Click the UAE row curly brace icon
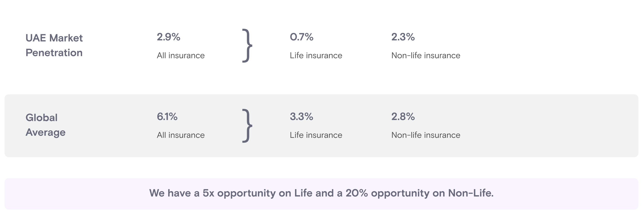 click(x=247, y=46)
